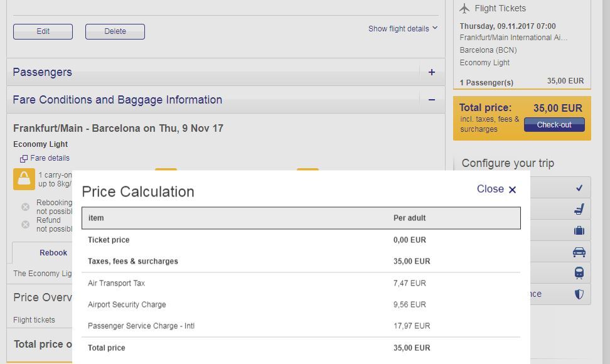
Task: Click the seat icon in Configure your trip
Action: point(579,209)
